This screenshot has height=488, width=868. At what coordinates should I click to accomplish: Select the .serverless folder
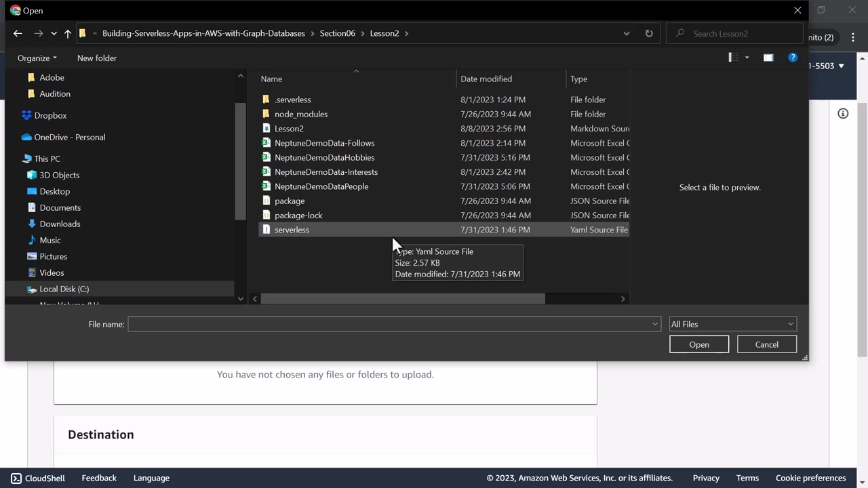coord(293,100)
